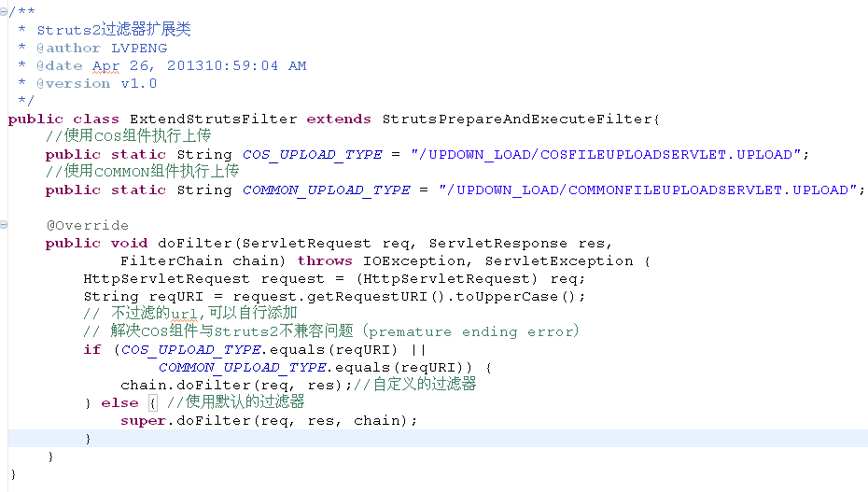Viewport: 868px width, 492px height.
Task: Click the doFilter method name in signature
Action: point(195,243)
